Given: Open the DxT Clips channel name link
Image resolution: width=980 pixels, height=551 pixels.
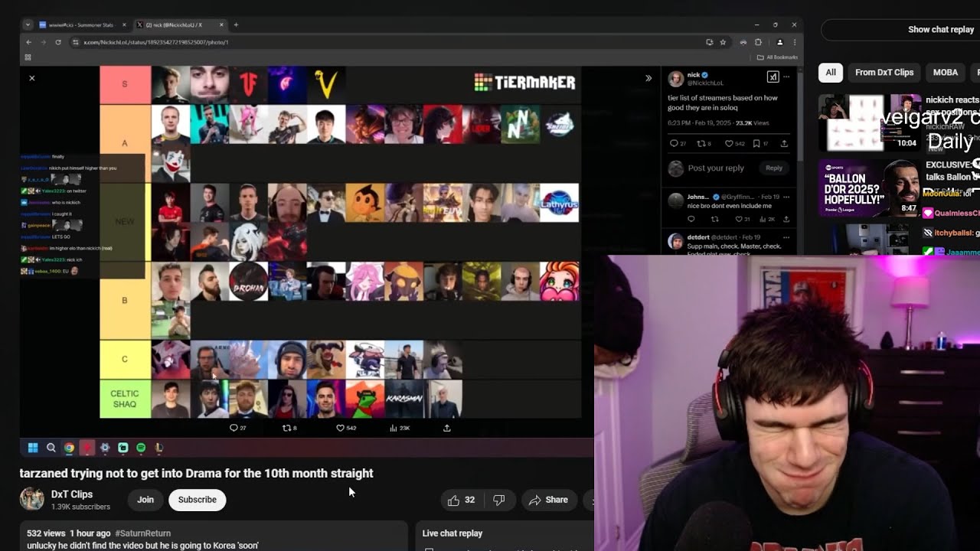Looking at the screenshot, I should click(72, 494).
